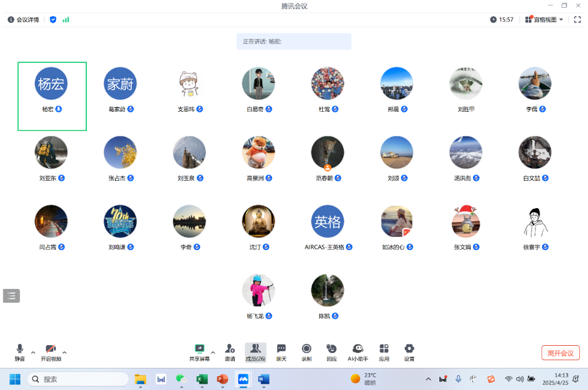Invite participants using 邀请 icon
Viewport: 588px width, 390px height.
(230, 352)
